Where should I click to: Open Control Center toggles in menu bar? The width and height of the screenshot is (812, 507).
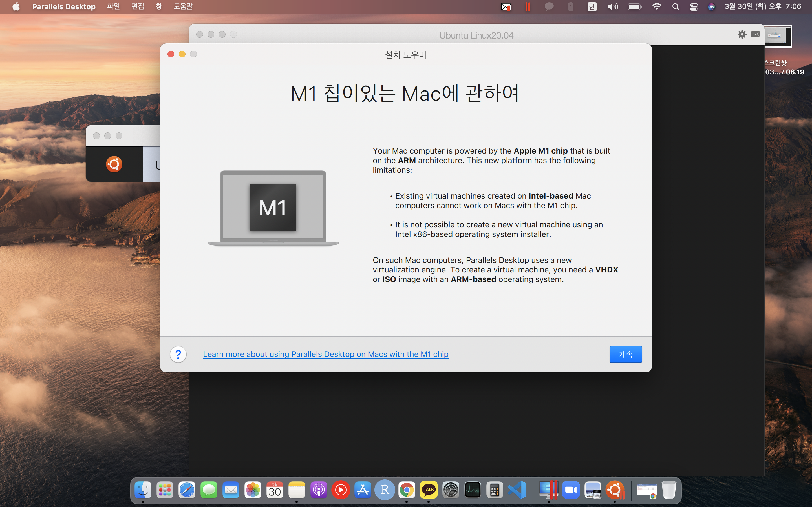click(694, 7)
